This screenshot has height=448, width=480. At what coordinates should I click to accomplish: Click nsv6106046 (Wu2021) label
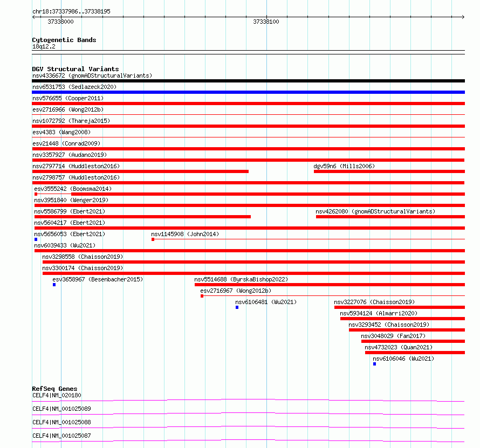point(403,359)
